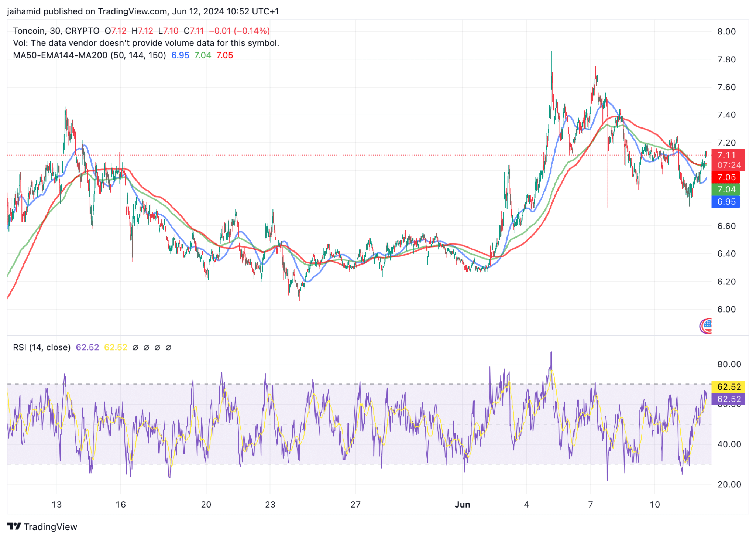Click first empty-value symbol next to RSI legend
756x539 pixels.
click(135, 348)
